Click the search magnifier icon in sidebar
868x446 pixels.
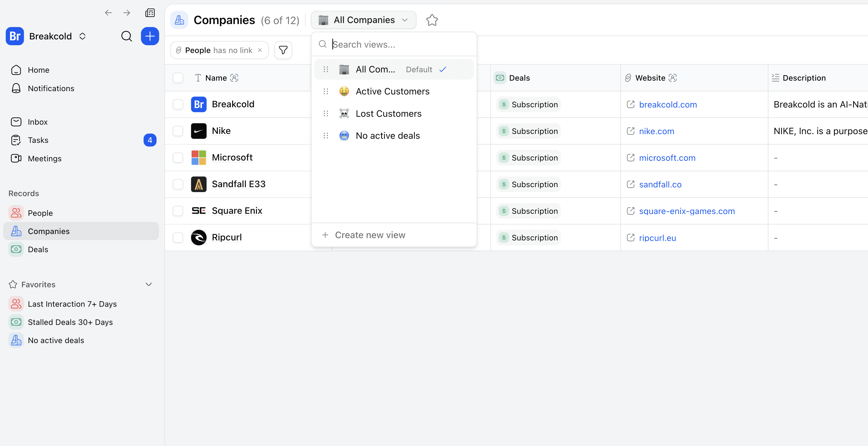(x=126, y=36)
